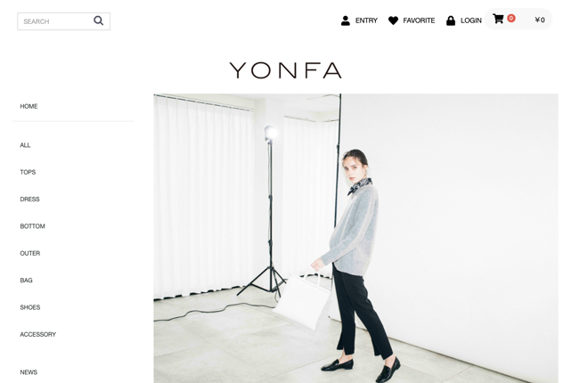Open the LOGIN link

coord(471,20)
